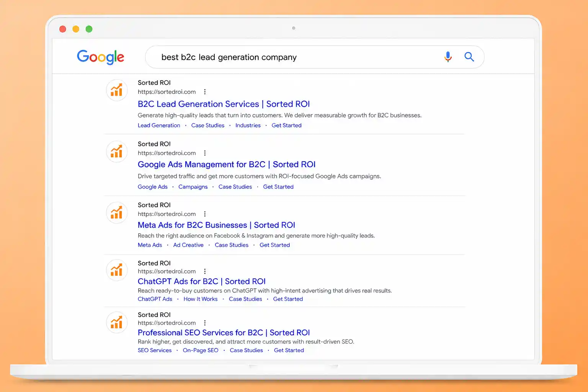Click sortedroi.com URL in B2C Lead Generation result

click(x=167, y=92)
